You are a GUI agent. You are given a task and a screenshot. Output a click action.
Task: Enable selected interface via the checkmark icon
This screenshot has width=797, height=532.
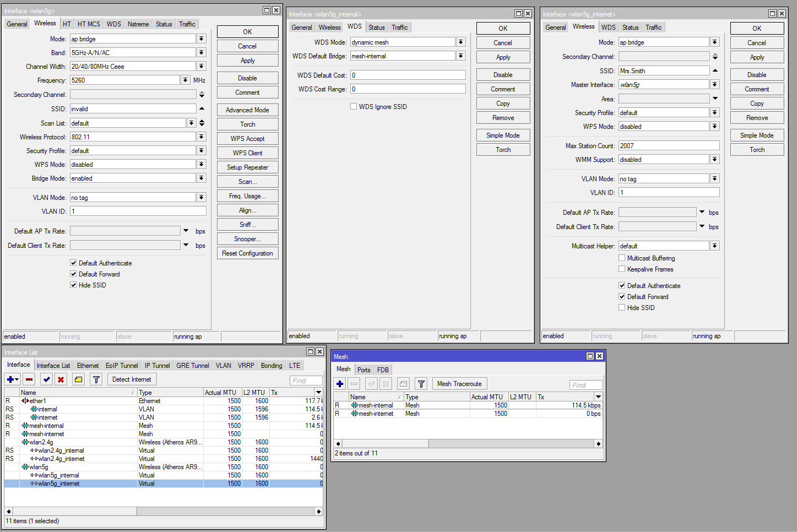pyautogui.click(x=46, y=379)
